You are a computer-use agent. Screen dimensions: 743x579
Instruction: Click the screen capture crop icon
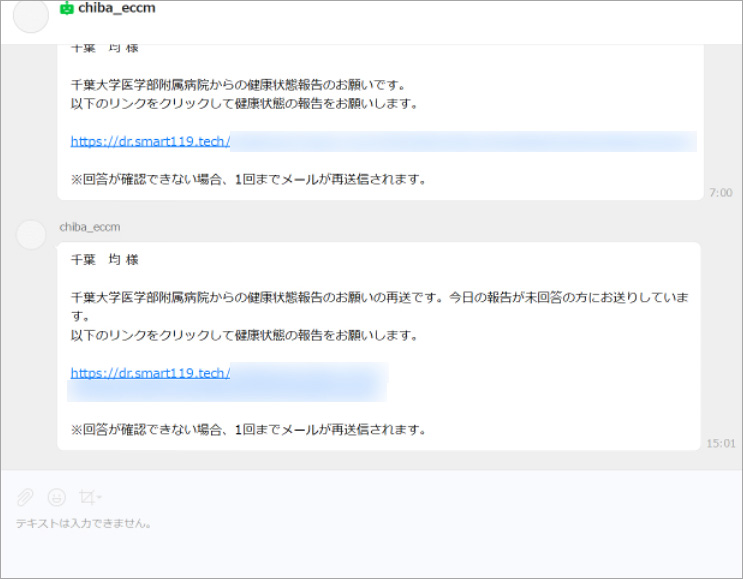87,497
